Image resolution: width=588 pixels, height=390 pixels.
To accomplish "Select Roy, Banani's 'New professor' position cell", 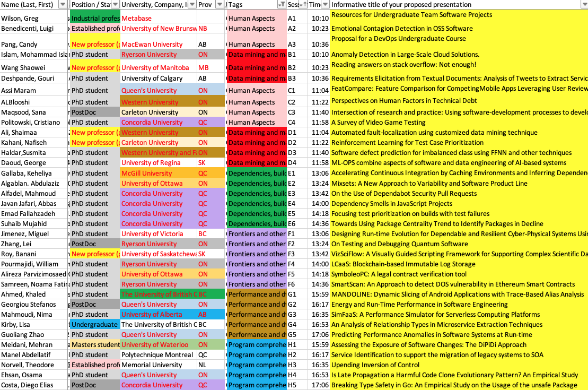I will (95, 254).
